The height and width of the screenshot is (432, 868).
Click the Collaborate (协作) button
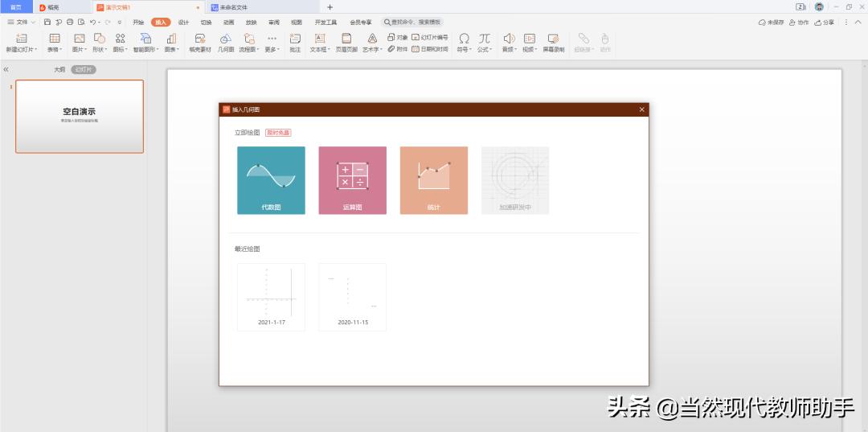click(799, 23)
